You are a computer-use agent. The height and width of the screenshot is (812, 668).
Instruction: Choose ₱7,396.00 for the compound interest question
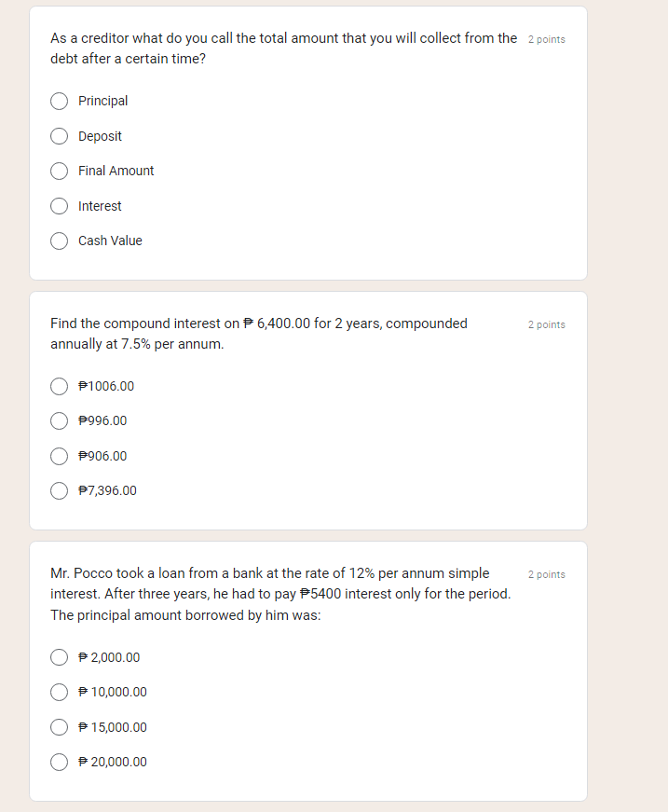click(x=59, y=490)
